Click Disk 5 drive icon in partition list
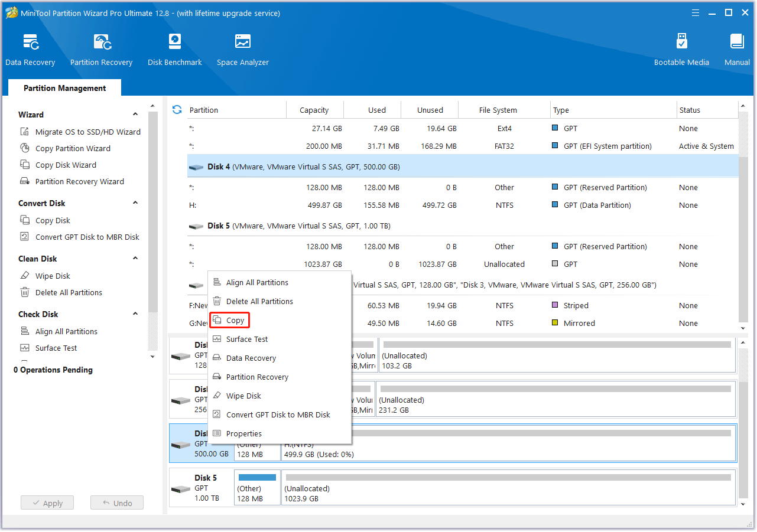Image resolution: width=757 pixels, height=532 pixels. [196, 226]
